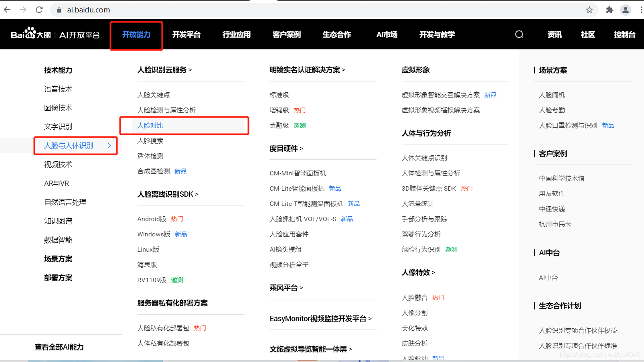This screenshot has width=644, height=362.
Task: Click the Baidu Brain logo
Action: pyautogui.click(x=55, y=34)
